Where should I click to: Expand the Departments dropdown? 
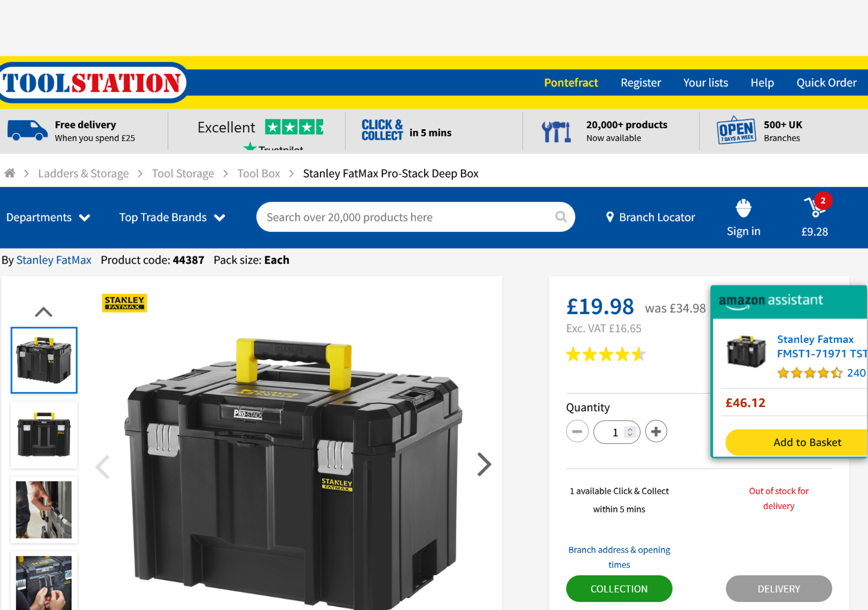pos(48,218)
